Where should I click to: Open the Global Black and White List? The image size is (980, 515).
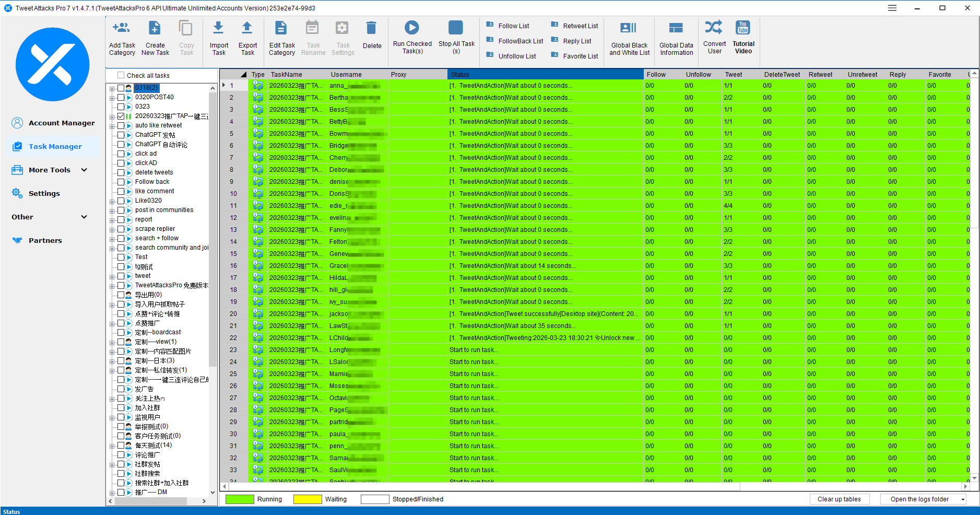coord(629,28)
